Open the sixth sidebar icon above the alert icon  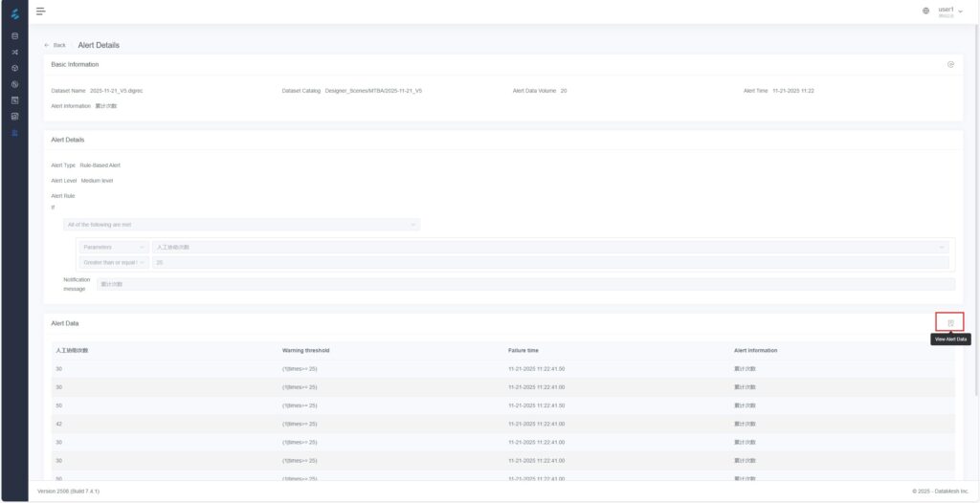[x=14, y=116]
